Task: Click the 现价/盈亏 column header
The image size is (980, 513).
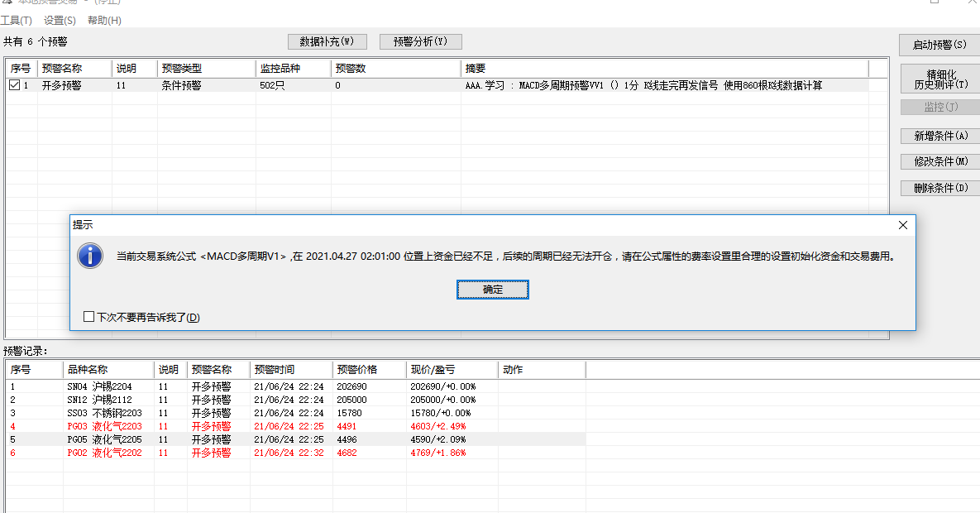Action: click(452, 370)
